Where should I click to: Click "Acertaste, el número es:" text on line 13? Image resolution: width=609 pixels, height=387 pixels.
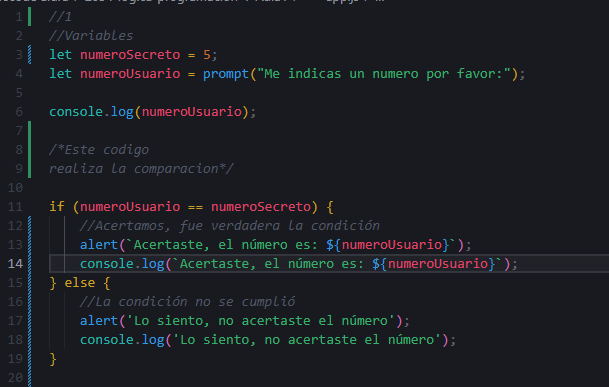tap(226, 245)
